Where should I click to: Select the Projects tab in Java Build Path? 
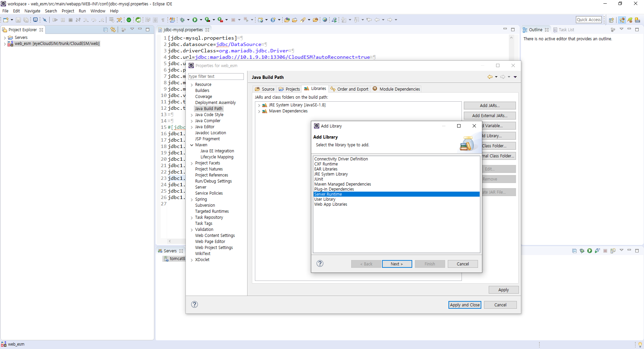pyautogui.click(x=289, y=89)
